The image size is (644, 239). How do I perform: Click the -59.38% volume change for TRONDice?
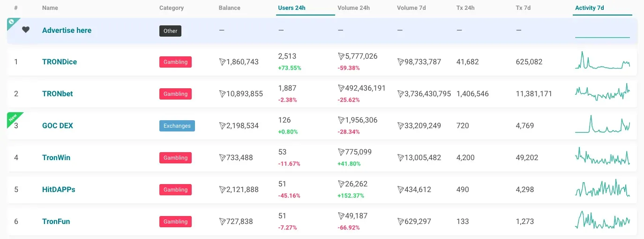349,68
